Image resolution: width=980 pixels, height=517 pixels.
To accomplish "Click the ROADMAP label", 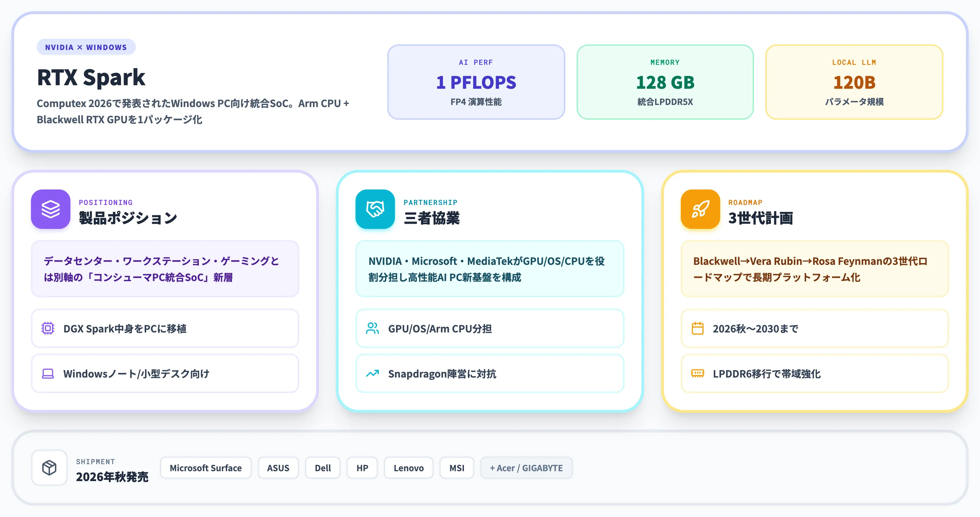I will pyautogui.click(x=746, y=203).
